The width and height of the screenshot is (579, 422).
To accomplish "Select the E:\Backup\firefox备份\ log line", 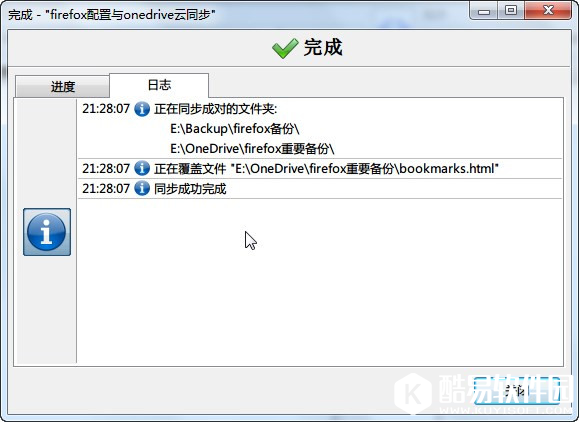I will click(234, 129).
